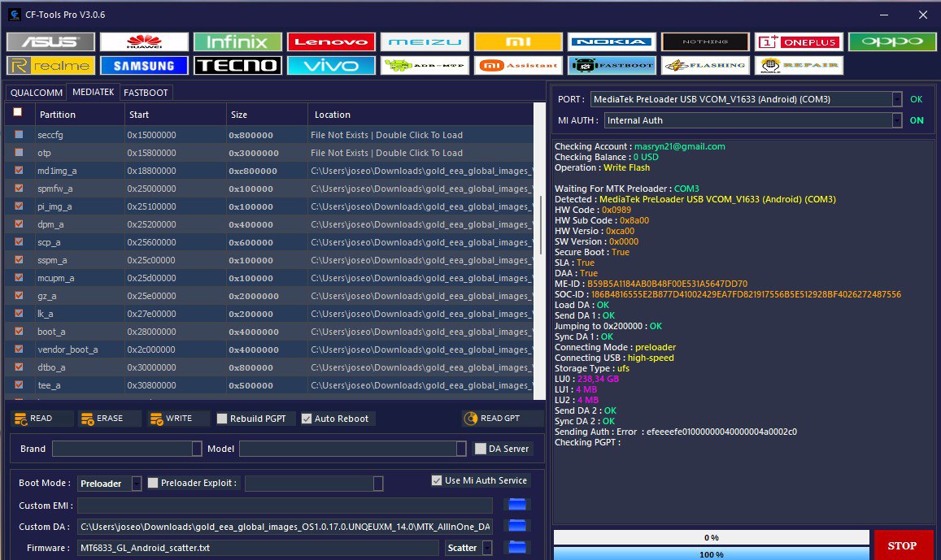Select the ASUS brand logo
The width and height of the screenshot is (941, 560).
(x=50, y=41)
